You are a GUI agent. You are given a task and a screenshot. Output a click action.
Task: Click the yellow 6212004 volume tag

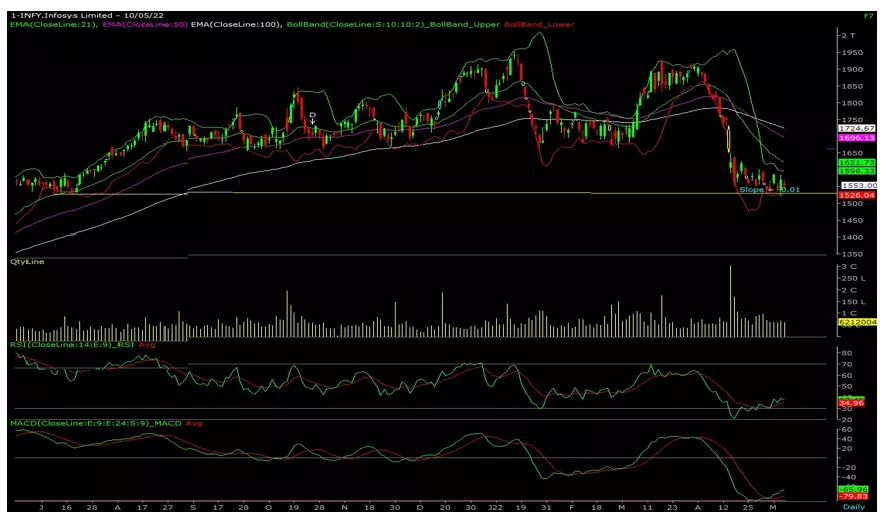point(857,324)
